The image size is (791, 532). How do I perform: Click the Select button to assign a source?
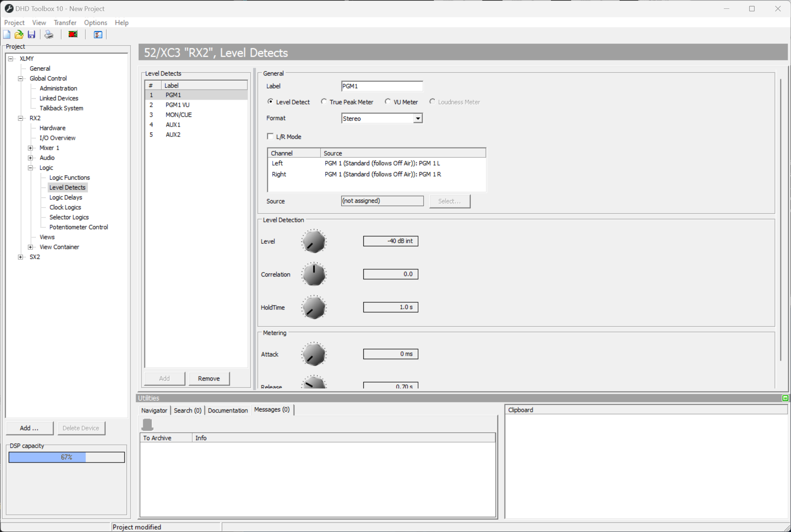[x=450, y=201]
